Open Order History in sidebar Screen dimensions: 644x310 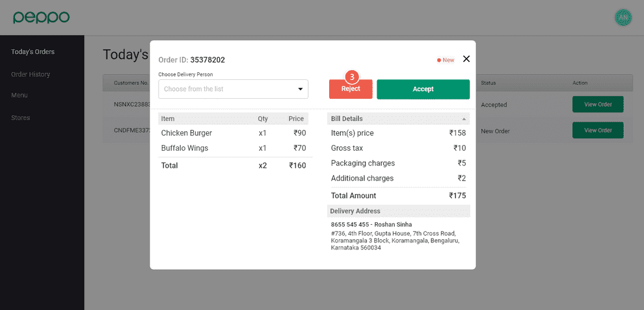[31, 74]
